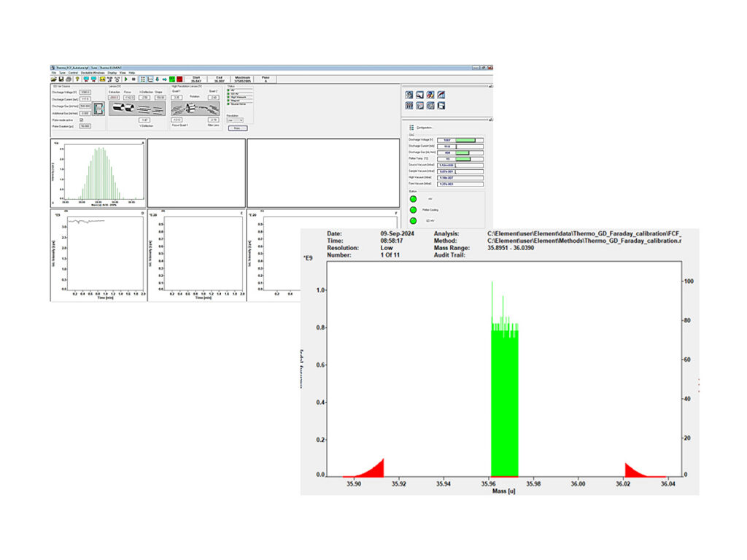Click the Extraction lens voltage field

(114, 98)
